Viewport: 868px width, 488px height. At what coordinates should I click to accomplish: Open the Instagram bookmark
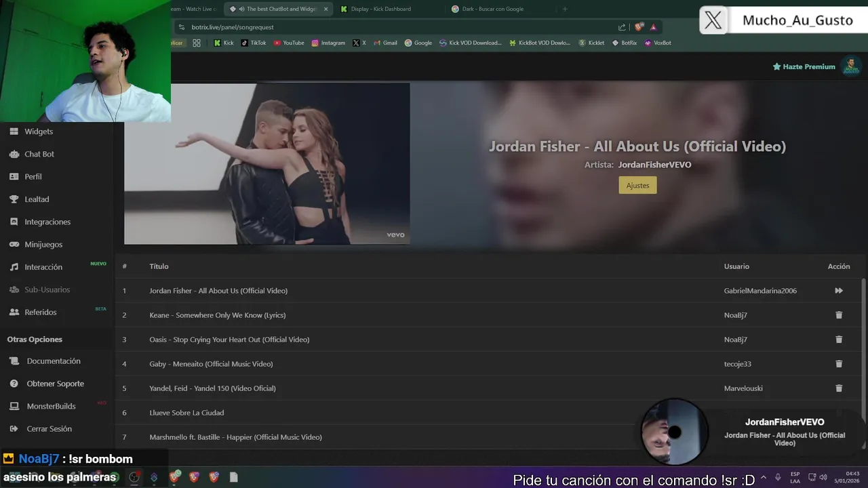coord(328,43)
